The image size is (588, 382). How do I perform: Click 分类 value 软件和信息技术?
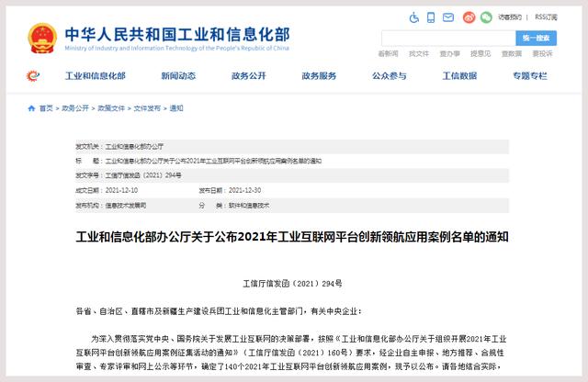pos(249,206)
